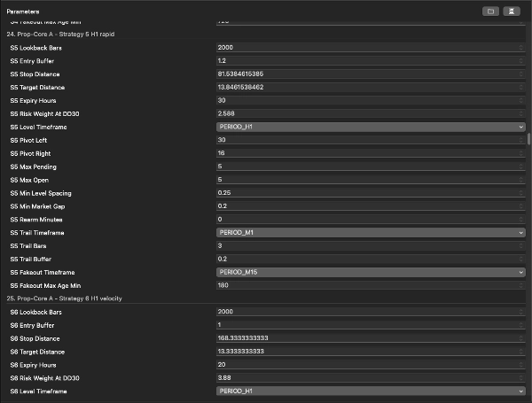The width and height of the screenshot is (532, 403).
Task: Click the save parameters disk icon
Action: tap(512, 12)
